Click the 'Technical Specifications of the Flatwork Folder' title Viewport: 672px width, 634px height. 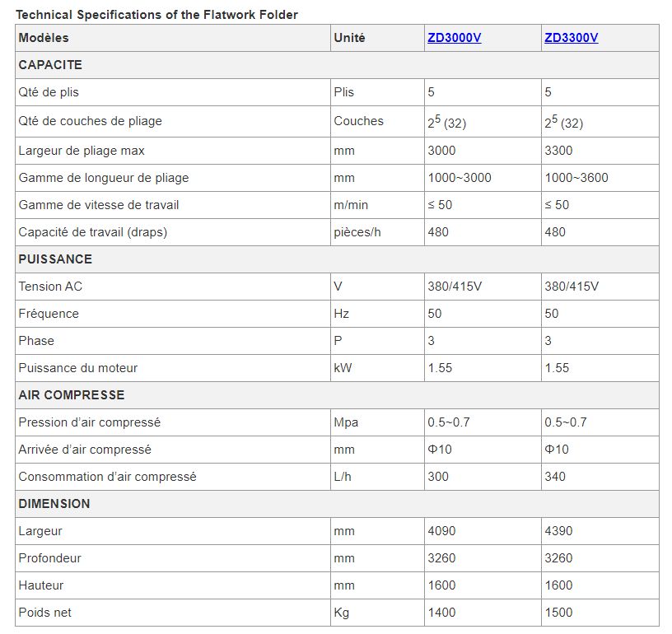tap(157, 15)
